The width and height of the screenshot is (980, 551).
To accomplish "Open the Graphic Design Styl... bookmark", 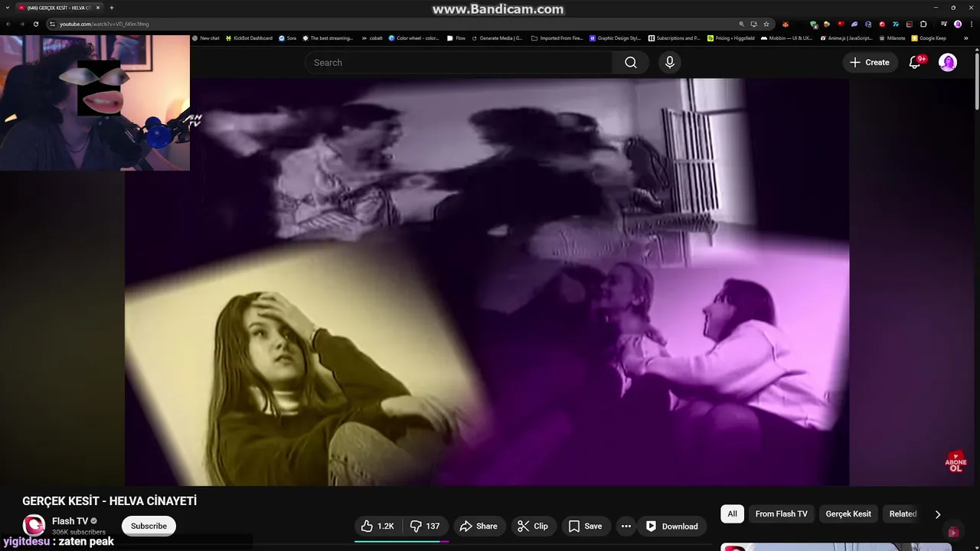I will click(616, 37).
